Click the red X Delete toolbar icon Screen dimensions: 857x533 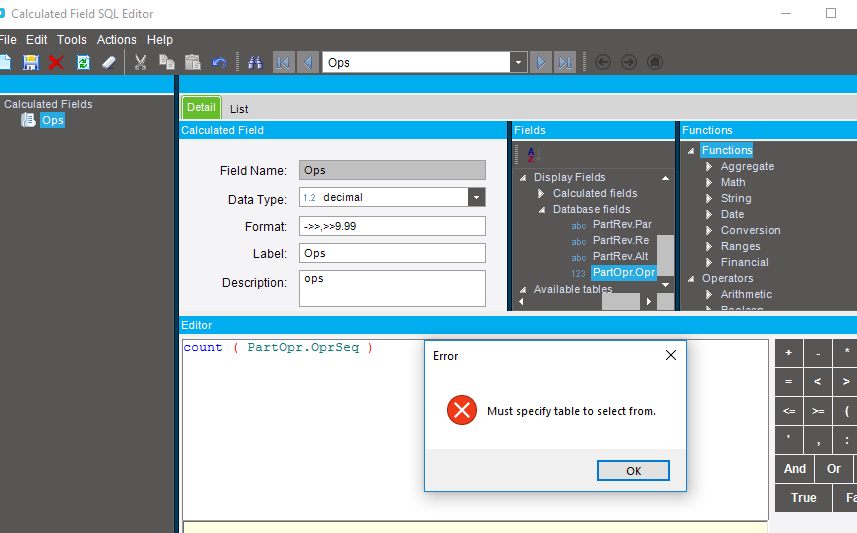(56, 62)
